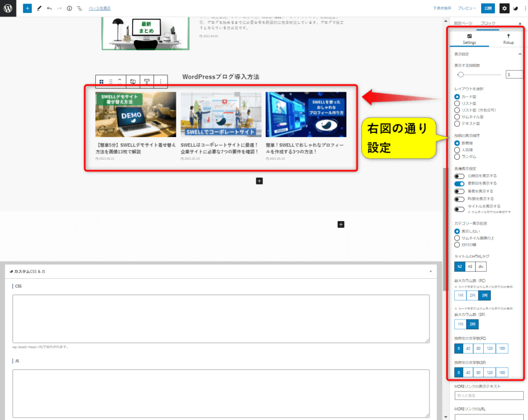Close the settings sidebar with X
The width and height of the screenshot is (528, 420).
coord(520,24)
